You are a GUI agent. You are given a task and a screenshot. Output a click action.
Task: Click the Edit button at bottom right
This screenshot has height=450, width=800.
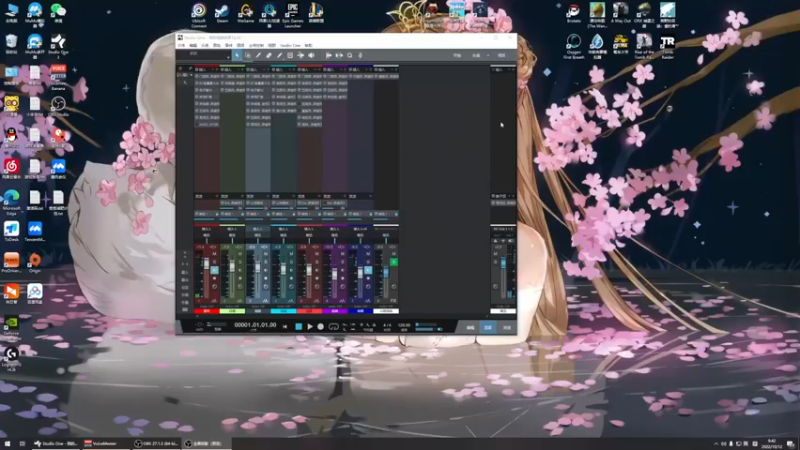point(470,327)
